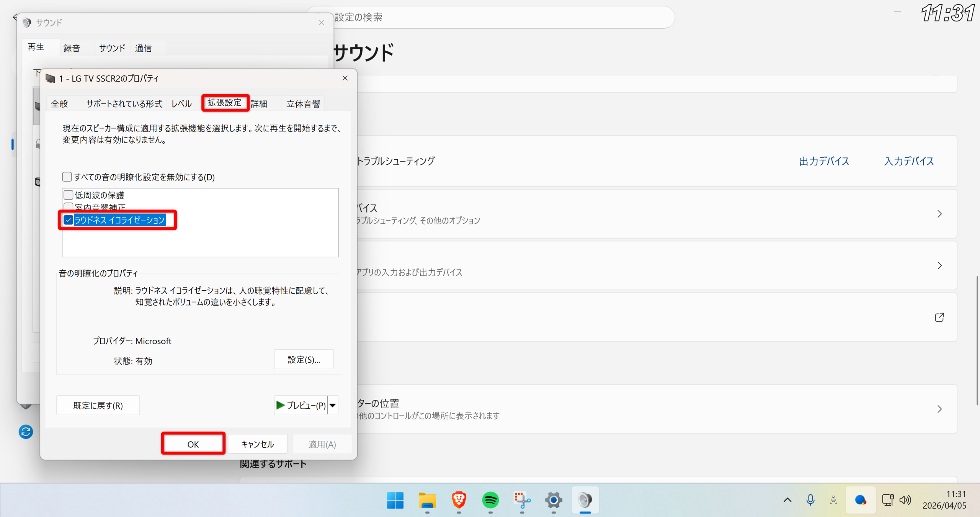Click the Windows Start button

(395, 500)
